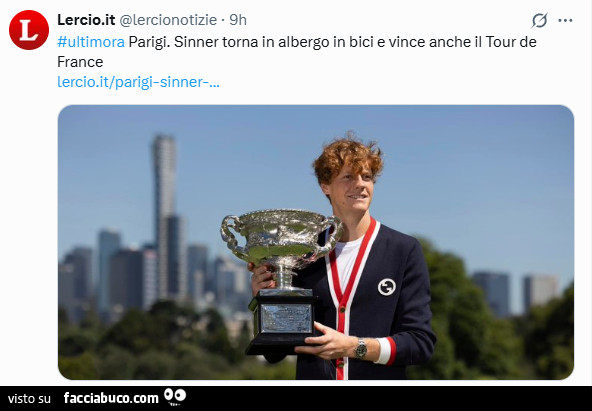Click the silver trophy in the photo
Viewport: 592px width, 411px height.
pos(281,281)
